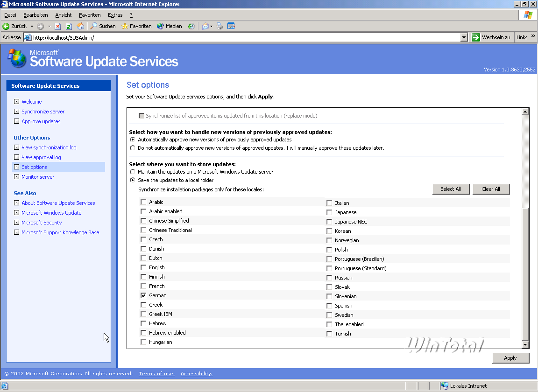
Task: Select Save the updates to a local folder
Action: (x=133, y=180)
